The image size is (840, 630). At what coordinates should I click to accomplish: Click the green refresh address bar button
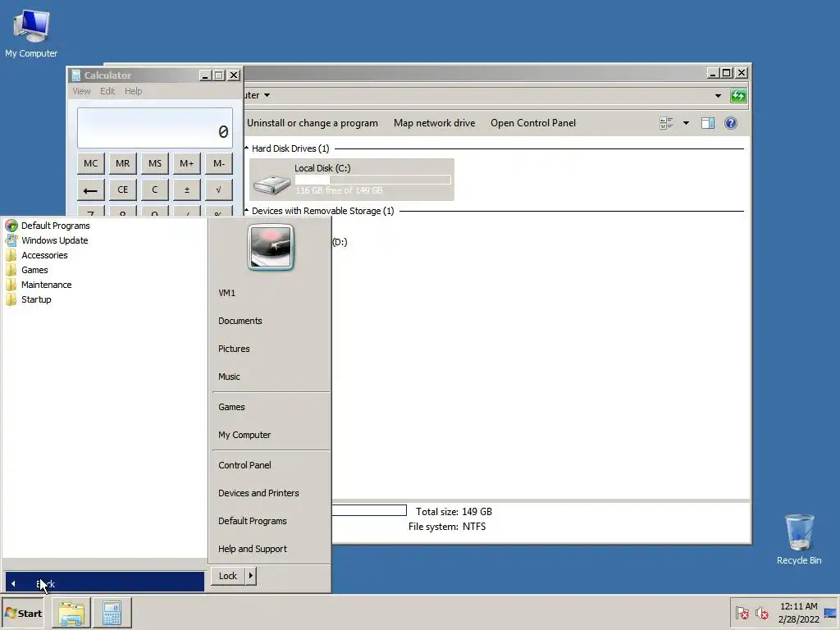(738, 96)
